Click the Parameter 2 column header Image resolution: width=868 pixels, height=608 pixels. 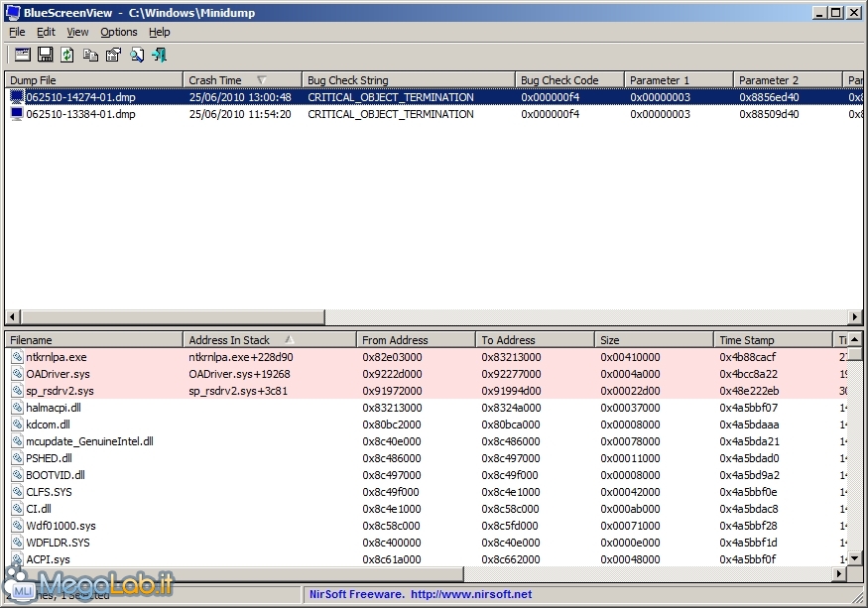click(788, 80)
